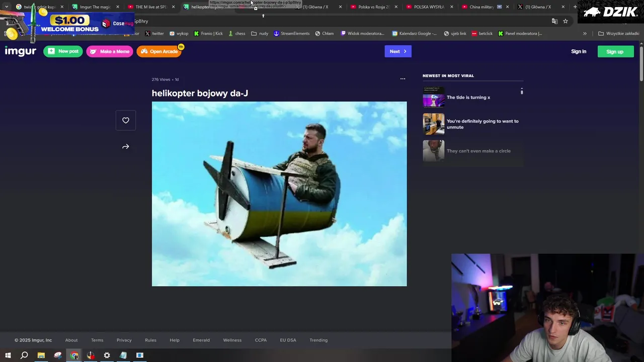Open the Terms footer link
The height and width of the screenshot is (362, 644).
(x=97, y=340)
